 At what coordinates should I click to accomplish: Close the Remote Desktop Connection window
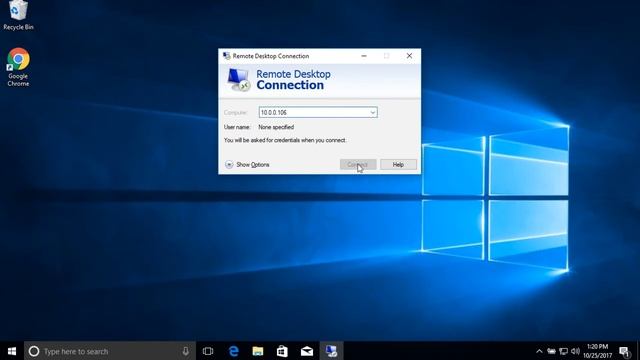(x=409, y=56)
